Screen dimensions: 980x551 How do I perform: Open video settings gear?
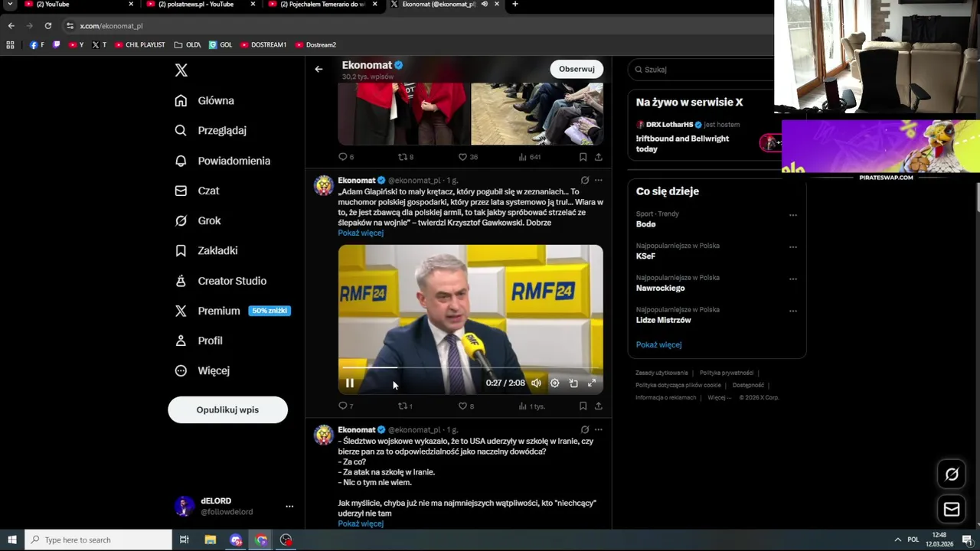[x=554, y=383]
